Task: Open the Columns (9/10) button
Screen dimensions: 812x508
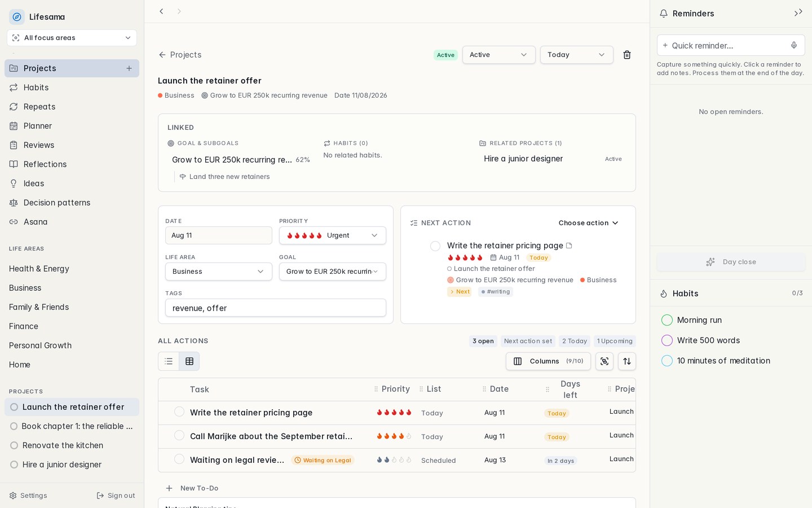Action: pos(548,361)
